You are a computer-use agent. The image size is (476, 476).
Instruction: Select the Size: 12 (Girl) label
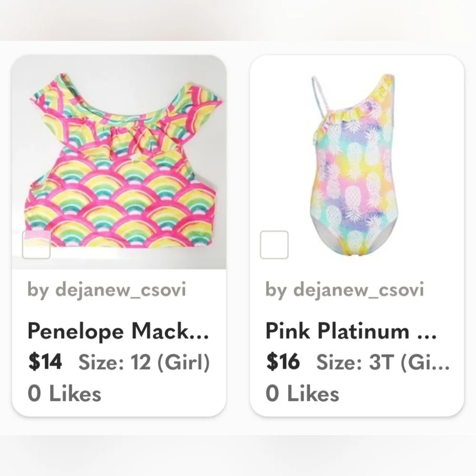coord(144,362)
